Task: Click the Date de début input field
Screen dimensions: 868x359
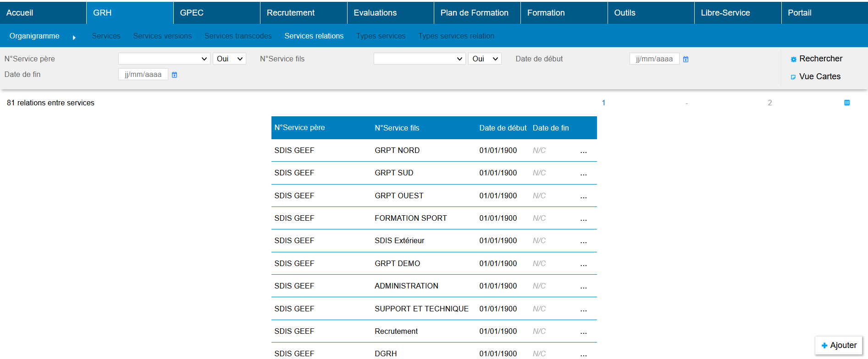Action: pyautogui.click(x=654, y=59)
